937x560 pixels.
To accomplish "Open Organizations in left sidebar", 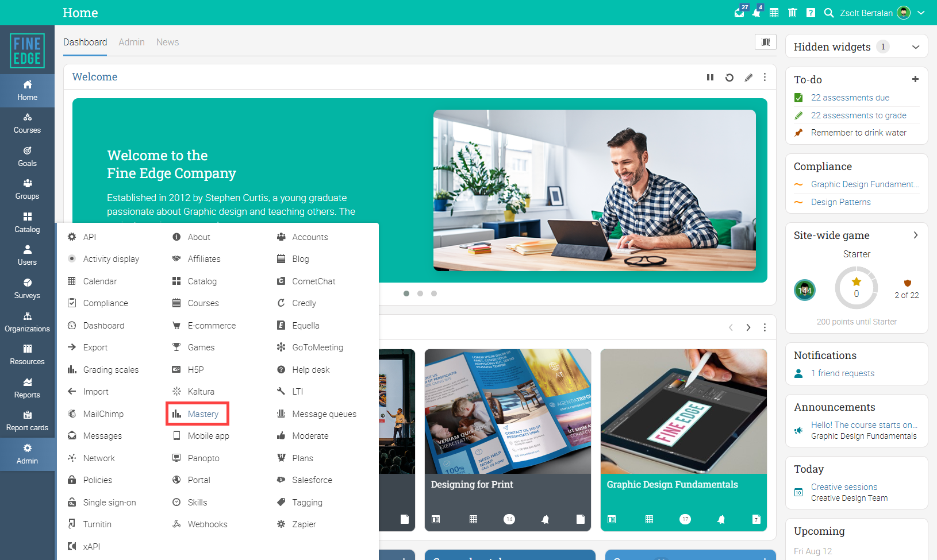I will (27, 322).
